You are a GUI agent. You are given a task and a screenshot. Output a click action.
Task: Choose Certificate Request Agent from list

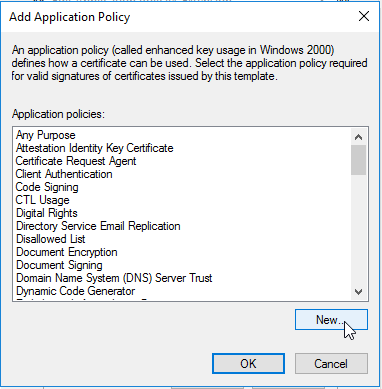click(76, 161)
